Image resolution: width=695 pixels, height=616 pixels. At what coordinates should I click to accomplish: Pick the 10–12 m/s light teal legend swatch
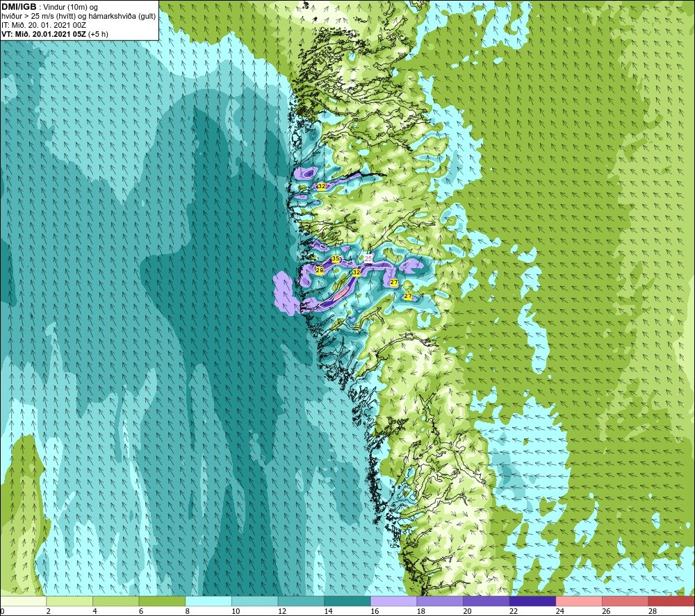255,601
